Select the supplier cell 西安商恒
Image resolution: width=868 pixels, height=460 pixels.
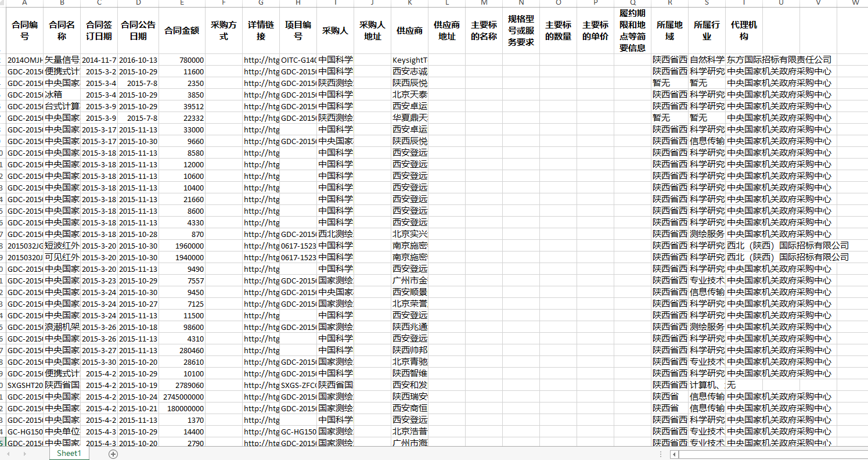point(409,408)
